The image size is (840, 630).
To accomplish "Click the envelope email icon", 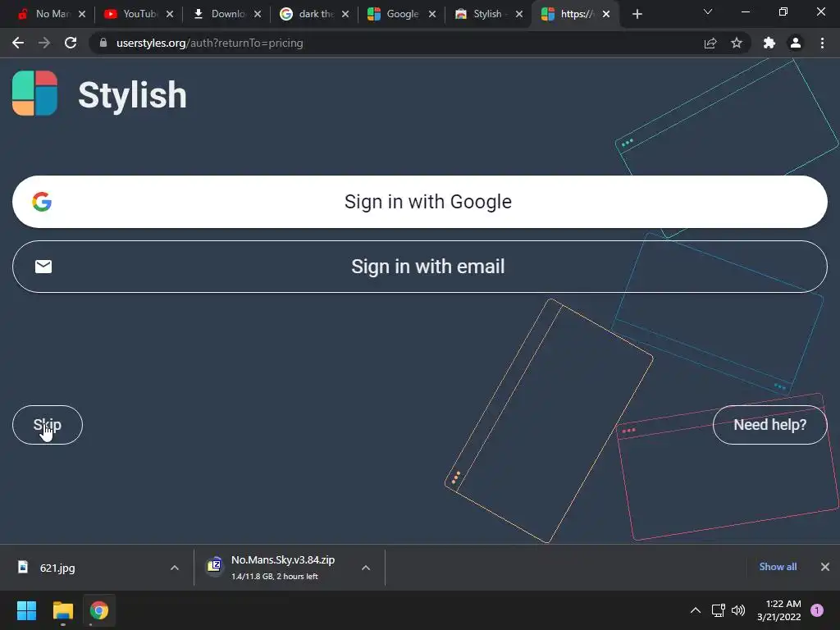I will pyautogui.click(x=43, y=267).
